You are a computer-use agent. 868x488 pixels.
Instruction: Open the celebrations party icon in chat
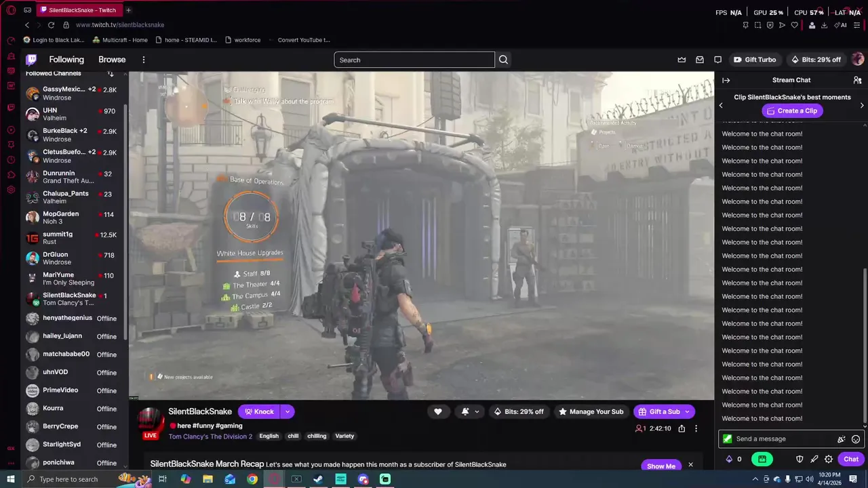pyautogui.click(x=842, y=439)
